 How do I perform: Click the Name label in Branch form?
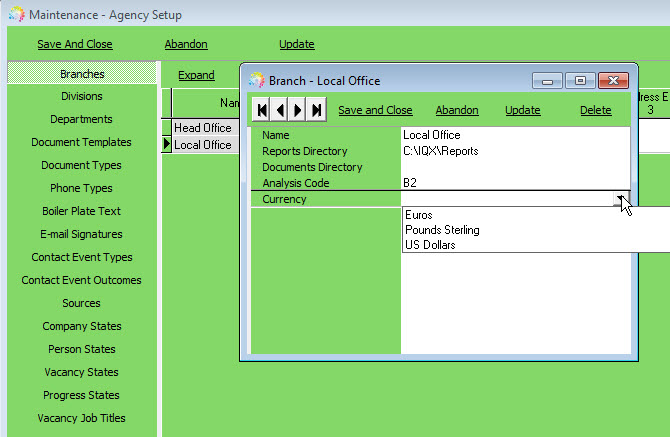(276, 135)
